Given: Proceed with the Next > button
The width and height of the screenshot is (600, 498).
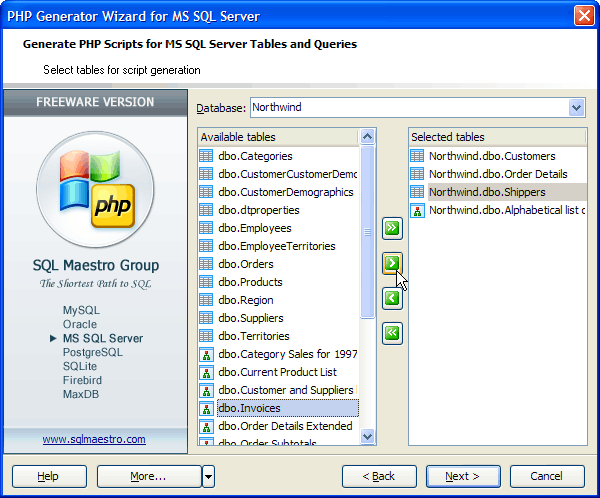Looking at the screenshot, I should coord(463,477).
